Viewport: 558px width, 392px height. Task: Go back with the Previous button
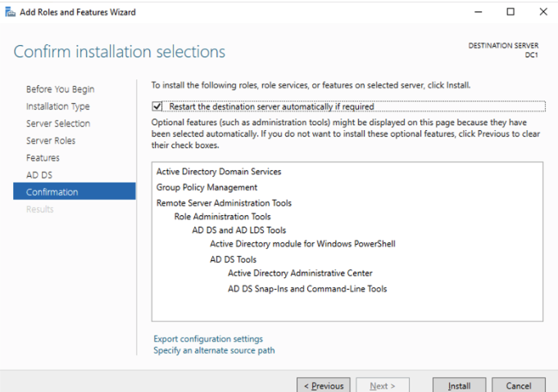pos(324,385)
